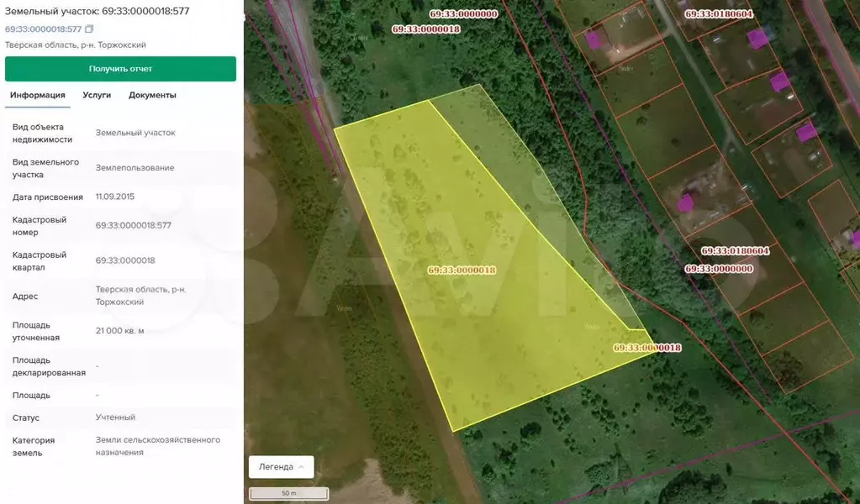Click the panel title Земельный участок: 69:33:0000018:577
This screenshot has height=504, width=860.
[x=97, y=11]
